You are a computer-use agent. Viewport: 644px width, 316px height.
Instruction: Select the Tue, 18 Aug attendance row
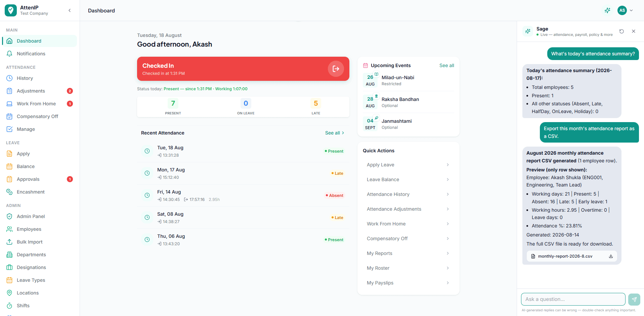(x=243, y=151)
